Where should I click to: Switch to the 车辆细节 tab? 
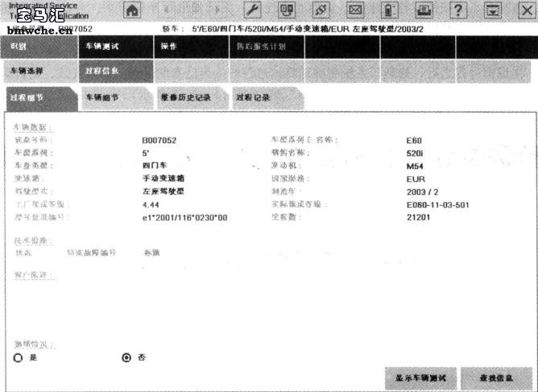[118, 98]
